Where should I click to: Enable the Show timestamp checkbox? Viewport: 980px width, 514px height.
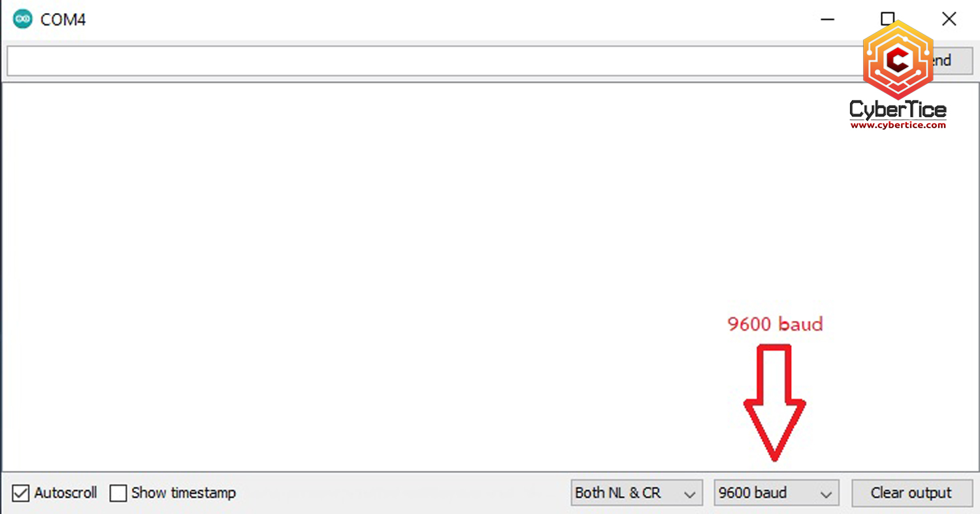118,493
